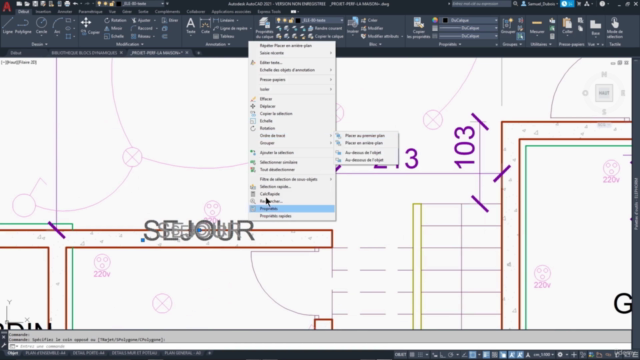Click the HAUT face of ViewCube
The image size is (640, 360).
(x=604, y=93)
